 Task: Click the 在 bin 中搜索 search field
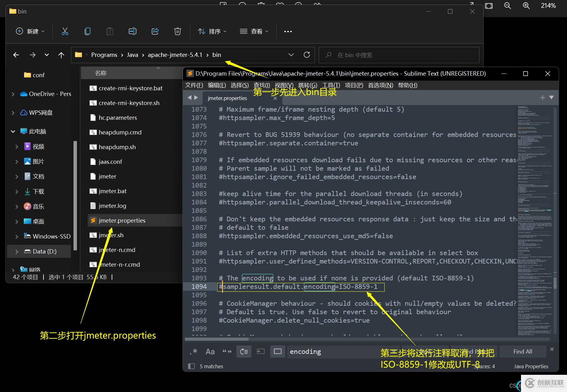pyautogui.click(x=399, y=55)
